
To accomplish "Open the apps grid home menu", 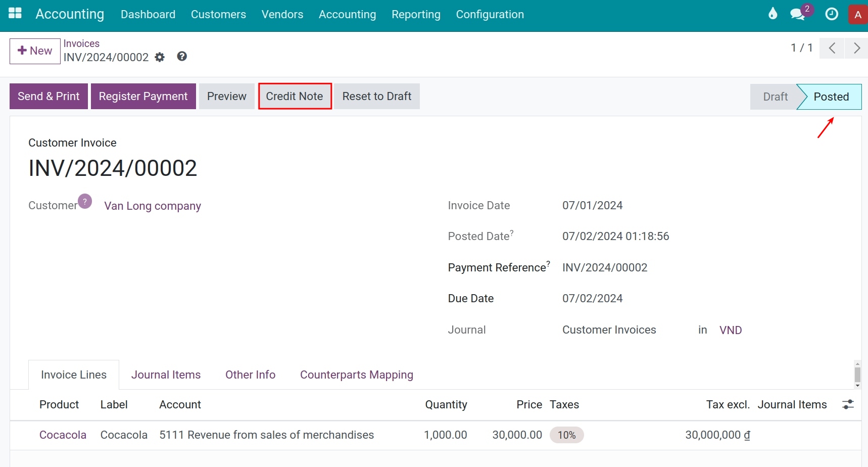I will coord(15,13).
